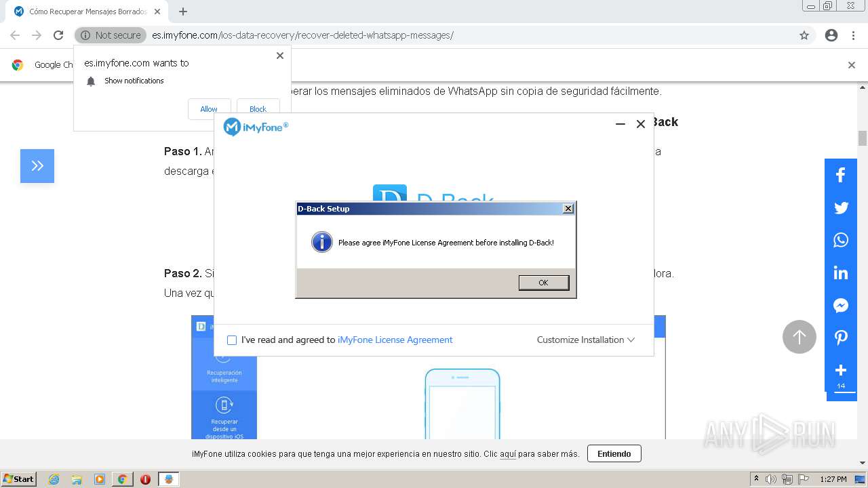
Task: Expand the blue sidebar chevron panel
Action: point(37,166)
